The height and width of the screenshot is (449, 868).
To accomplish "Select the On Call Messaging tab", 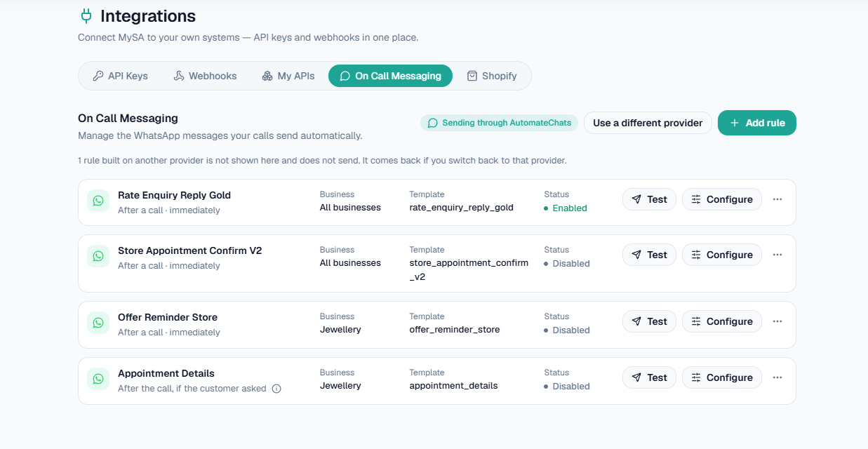I will (x=390, y=76).
